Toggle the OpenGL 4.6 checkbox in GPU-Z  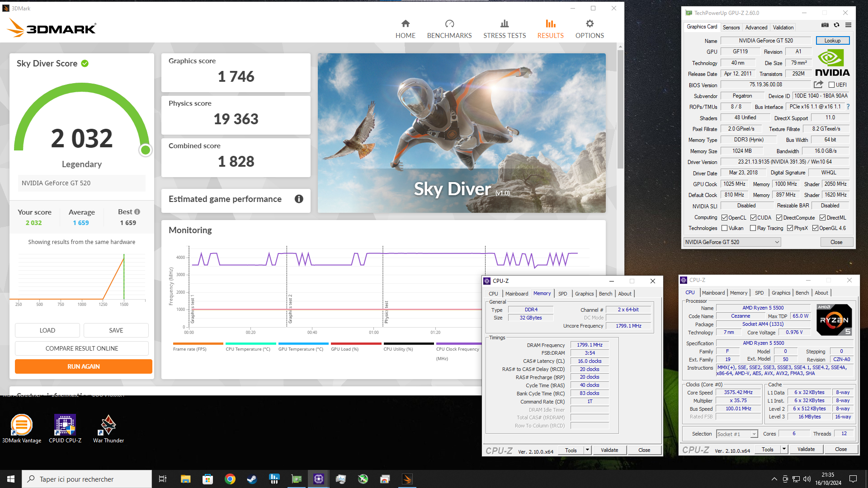pyautogui.click(x=815, y=228)
